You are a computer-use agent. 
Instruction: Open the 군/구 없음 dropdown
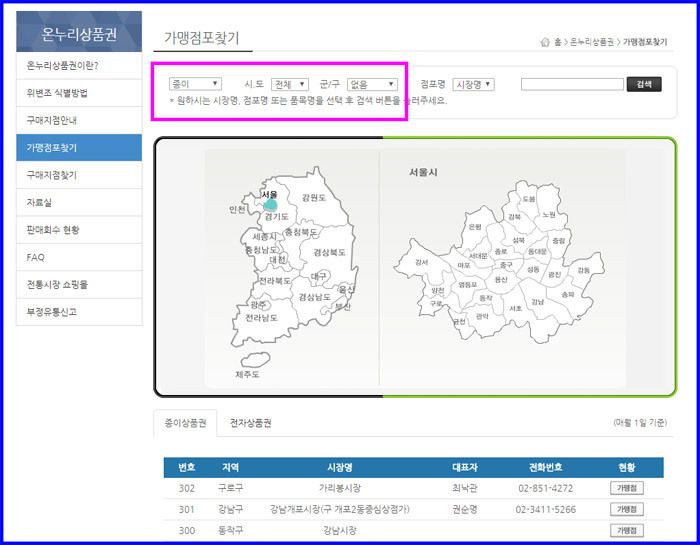point(372,84)
